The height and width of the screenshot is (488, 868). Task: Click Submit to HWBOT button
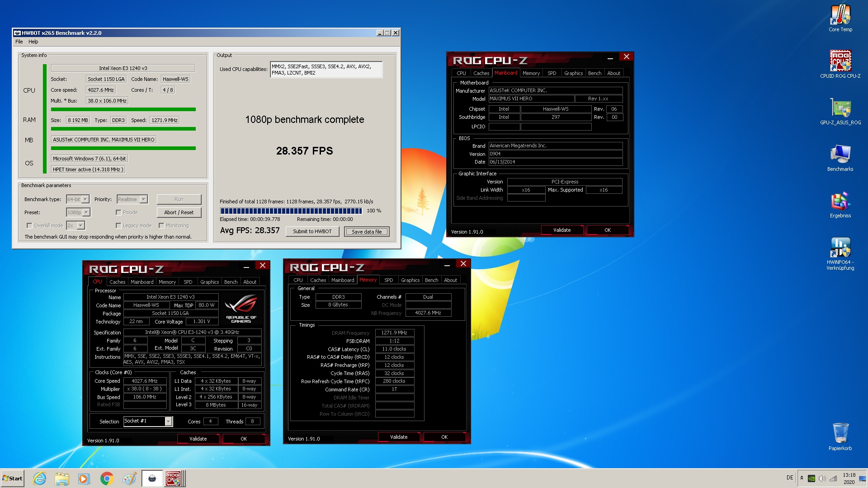[312, 231]
